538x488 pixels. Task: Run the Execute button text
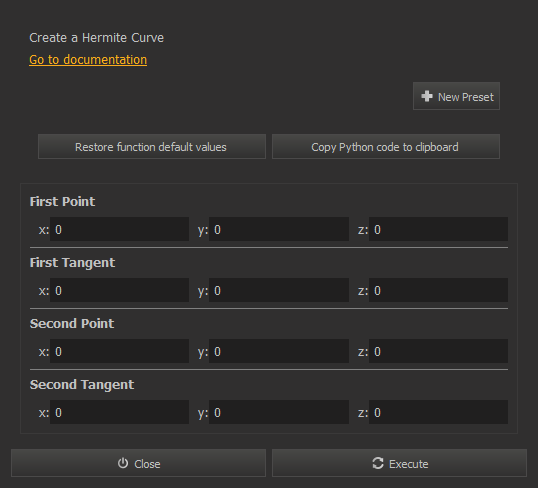[x=409, y=464]
